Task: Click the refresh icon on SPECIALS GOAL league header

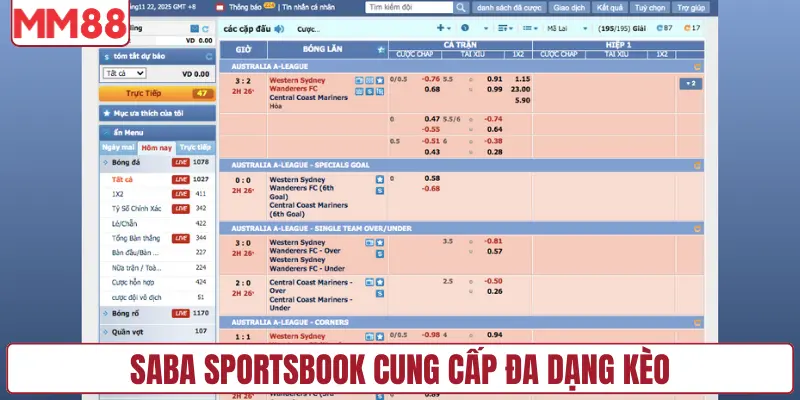Action: tap(697, 165)
